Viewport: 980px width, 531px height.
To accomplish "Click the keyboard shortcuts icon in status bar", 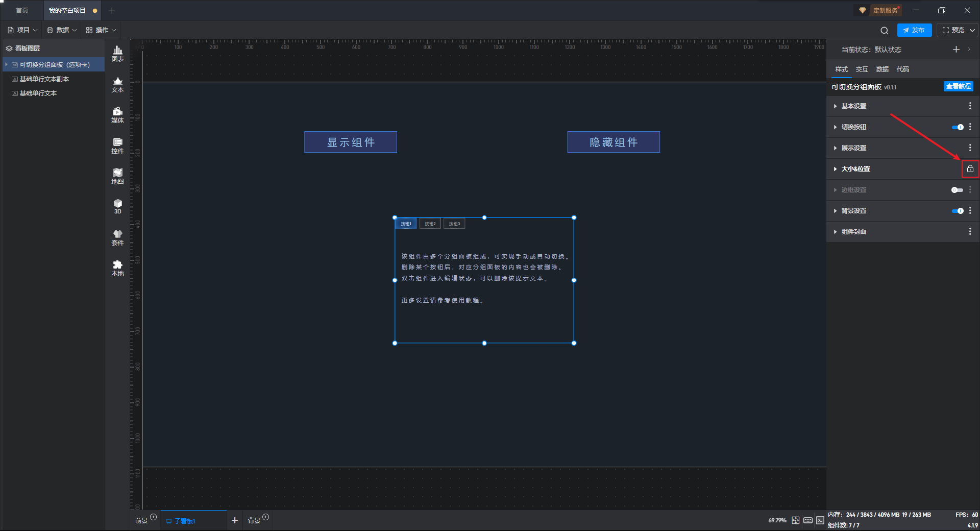I will tap(808, 520).
